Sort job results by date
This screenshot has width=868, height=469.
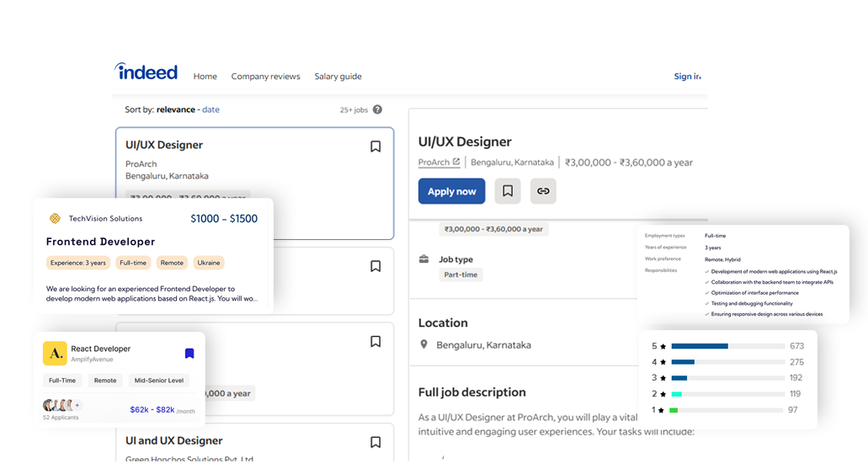pos(210,109)
